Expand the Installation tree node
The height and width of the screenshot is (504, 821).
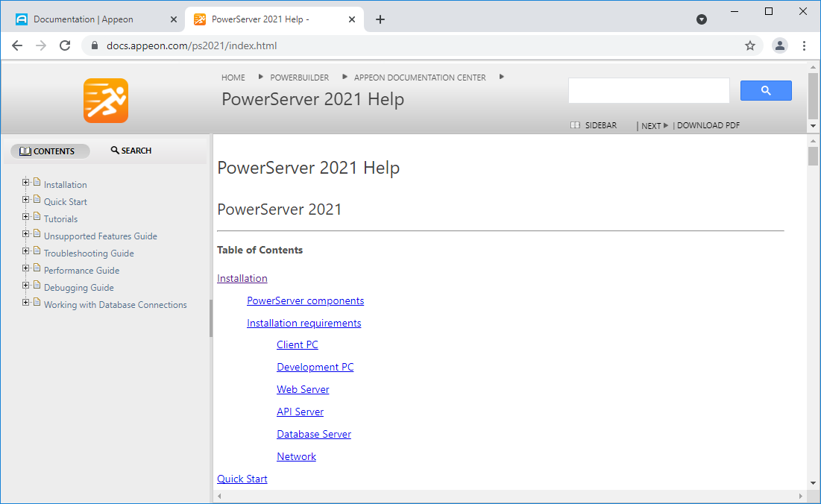pos(25,182)
